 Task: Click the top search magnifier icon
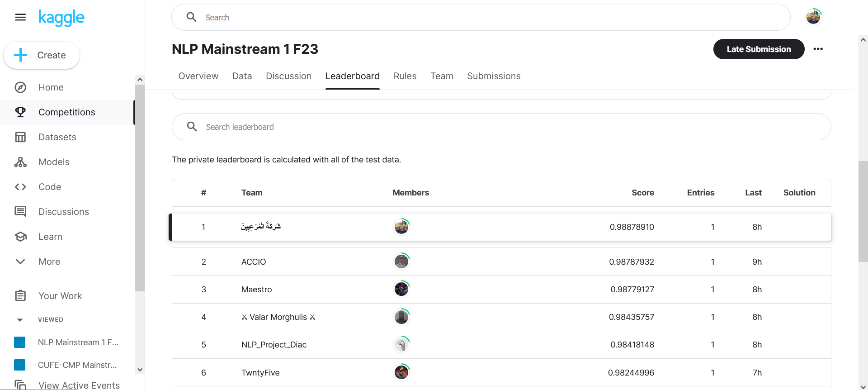point(192,17)
